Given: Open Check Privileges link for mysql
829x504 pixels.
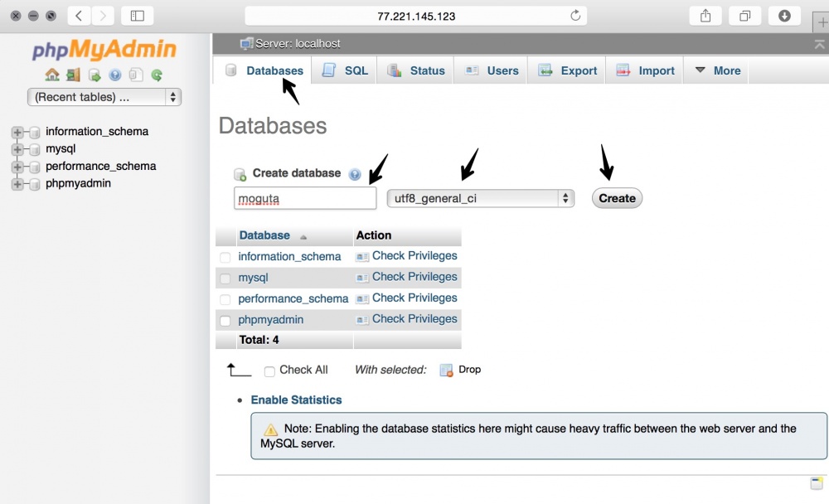Looking at the screenshot, I should 414,277.
